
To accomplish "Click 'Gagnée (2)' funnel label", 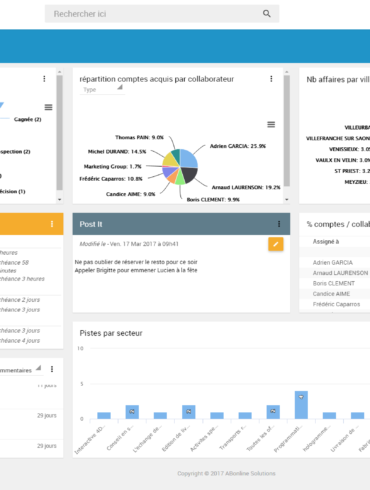I will (x=28, y=119).
